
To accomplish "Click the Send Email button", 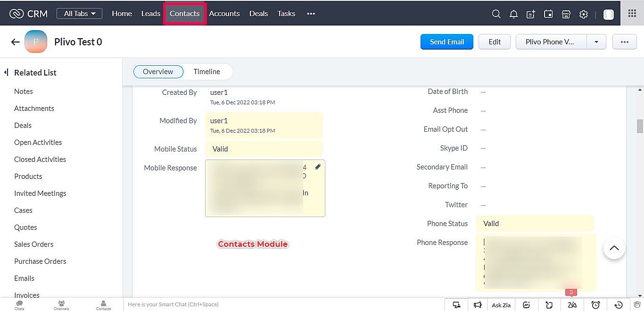I will pos(447,42).
